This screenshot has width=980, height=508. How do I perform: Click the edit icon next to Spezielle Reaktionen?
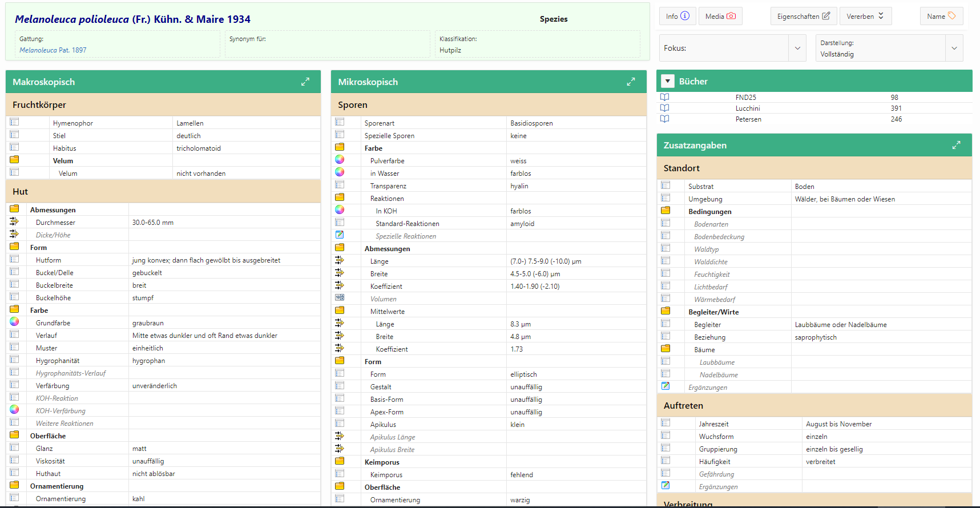pyautogui.click(x=340, y=235)
